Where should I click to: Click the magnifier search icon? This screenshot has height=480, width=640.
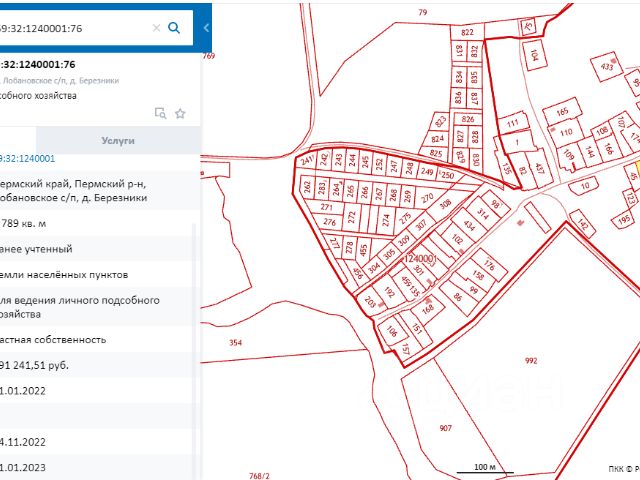click(x=174, y=28)
